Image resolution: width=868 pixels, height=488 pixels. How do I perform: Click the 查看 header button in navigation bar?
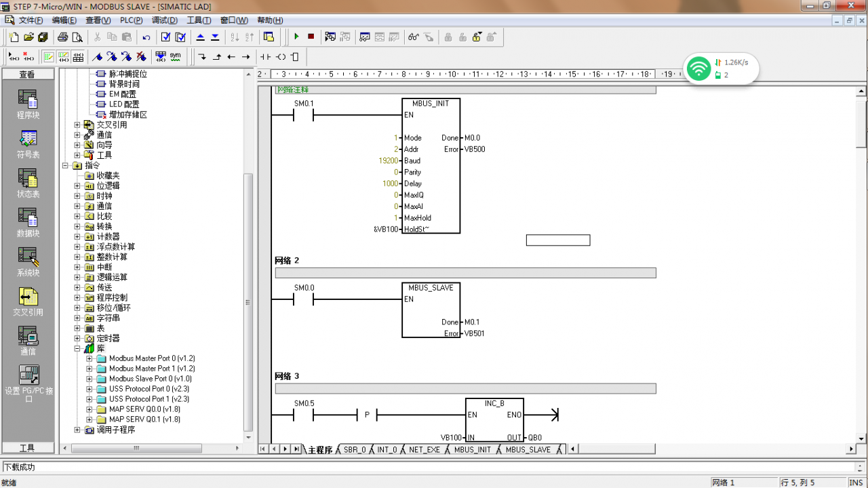(x=27, y=75)
